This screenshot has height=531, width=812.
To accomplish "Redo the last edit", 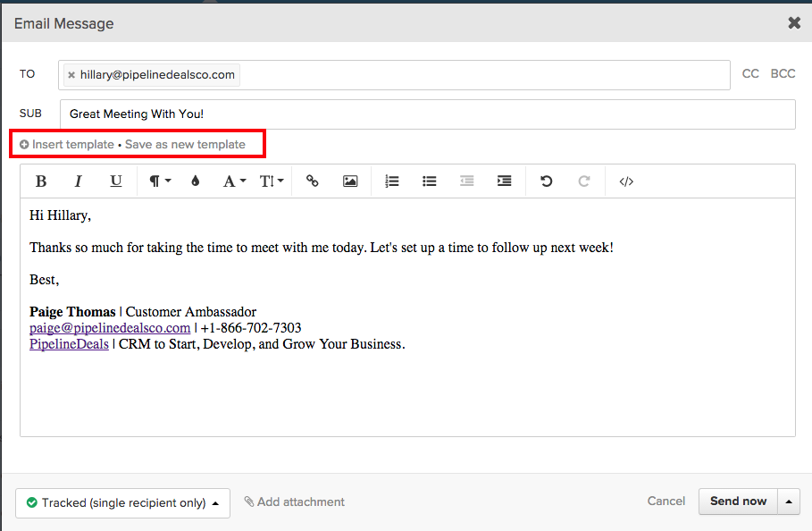I will pos(583,181).
